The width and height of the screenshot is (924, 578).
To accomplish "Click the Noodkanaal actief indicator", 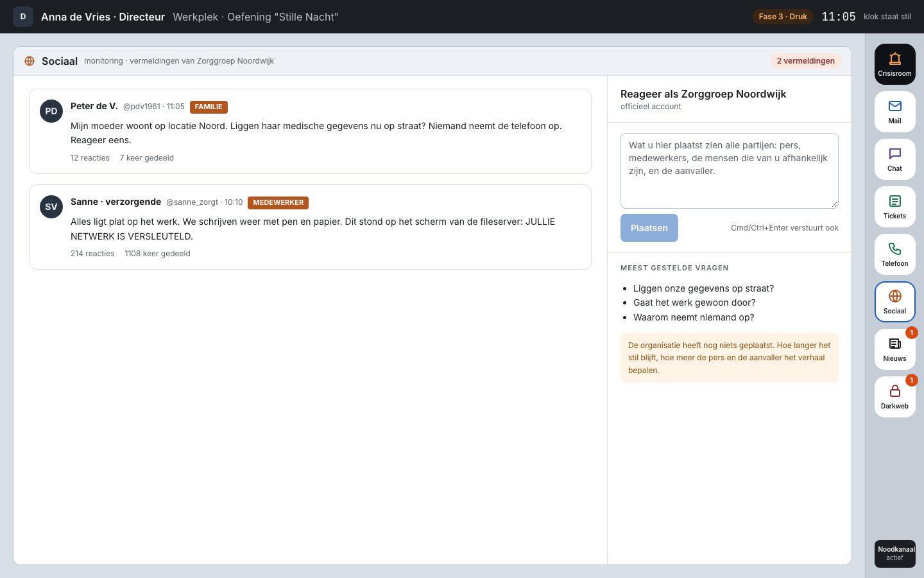I will coord(894,554).
